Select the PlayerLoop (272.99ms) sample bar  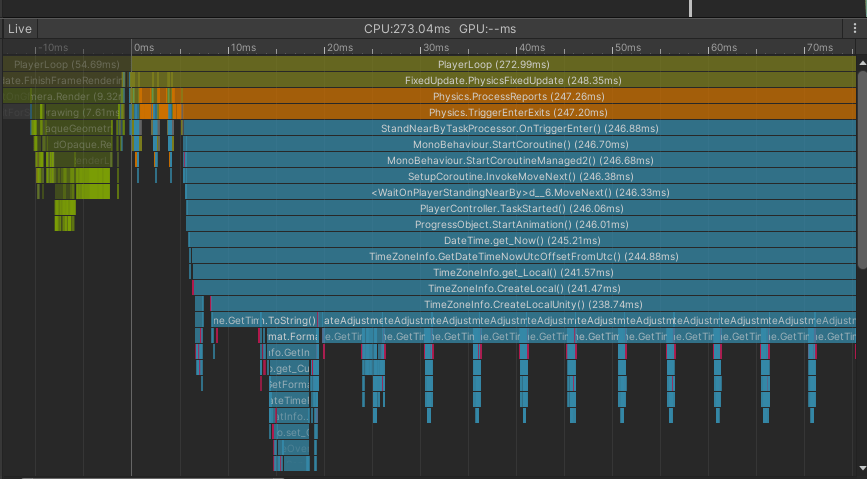493,64
